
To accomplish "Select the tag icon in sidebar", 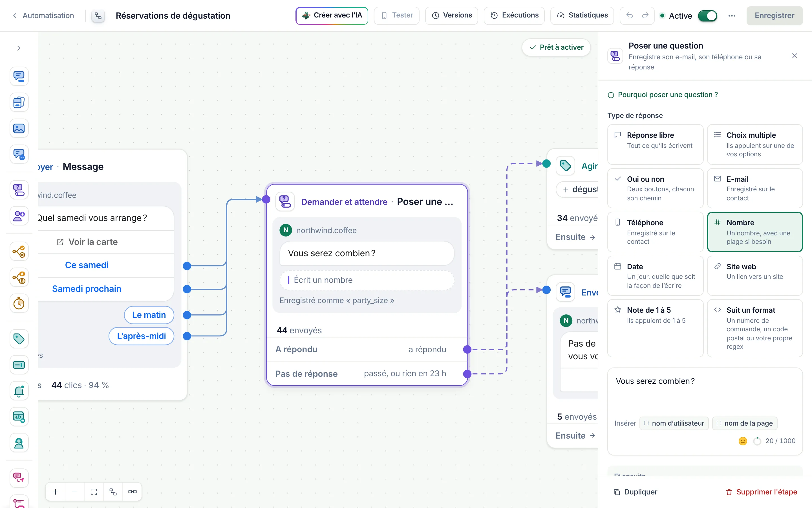I will [x=19, y=339].
